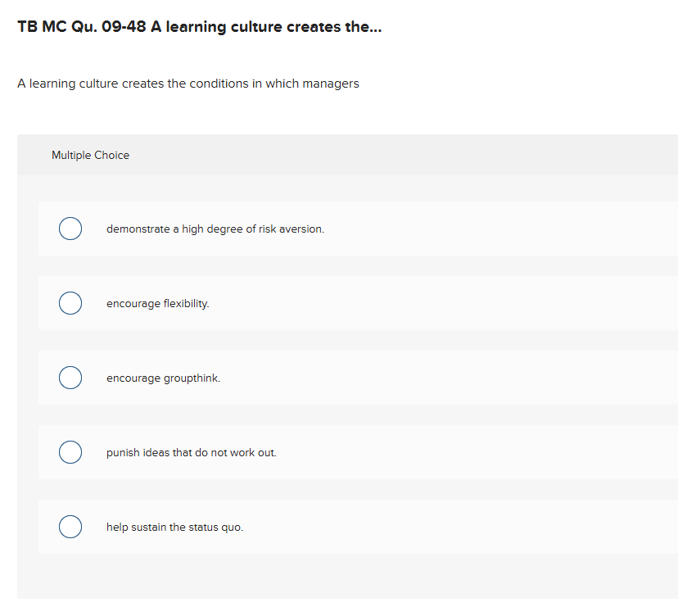The width and height of the screenshot is (678, 616).
Task: Click the question prompt text about learning culture
Action: [187, 83]
